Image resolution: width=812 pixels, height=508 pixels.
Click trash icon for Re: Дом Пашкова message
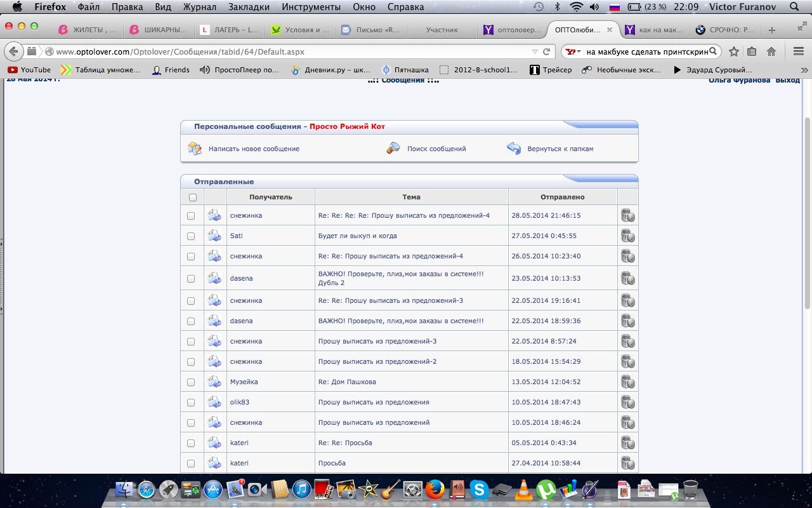pyautogui.click(x=627, y=382)
